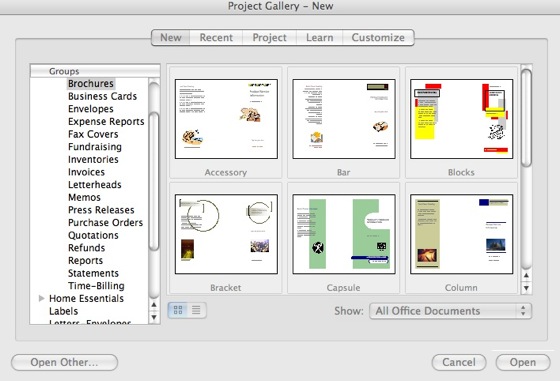Switch to the Project tab
This screenshot has height=381, width=560.
tap(269, 37)
